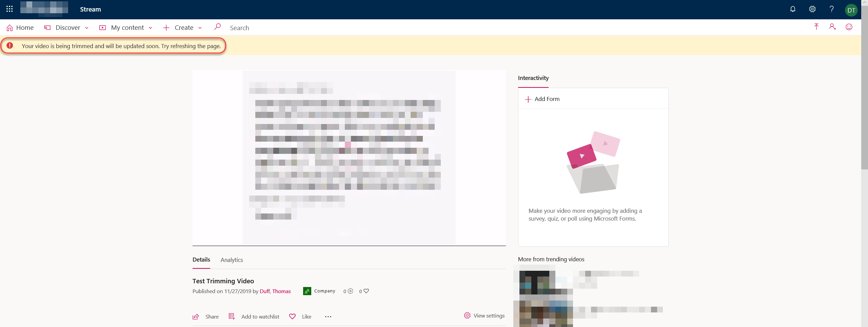Screen dimensions: 868x327
Task: Add the video to your watchlist
Action: click(x=254, y=316)
